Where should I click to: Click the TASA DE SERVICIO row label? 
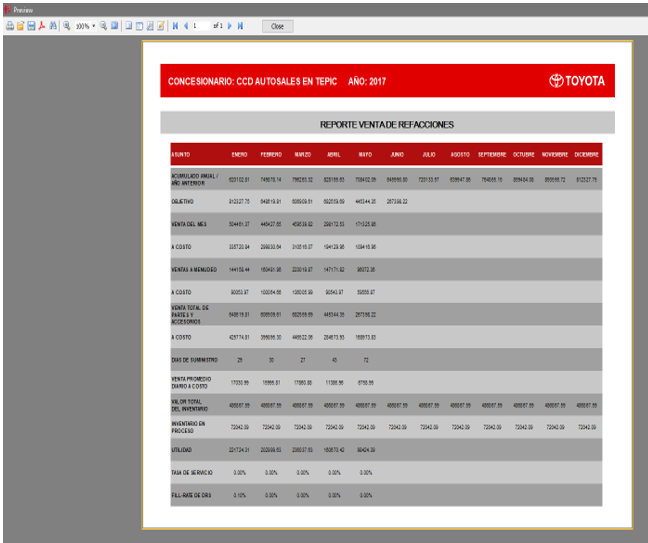click(x=192, y=472)
